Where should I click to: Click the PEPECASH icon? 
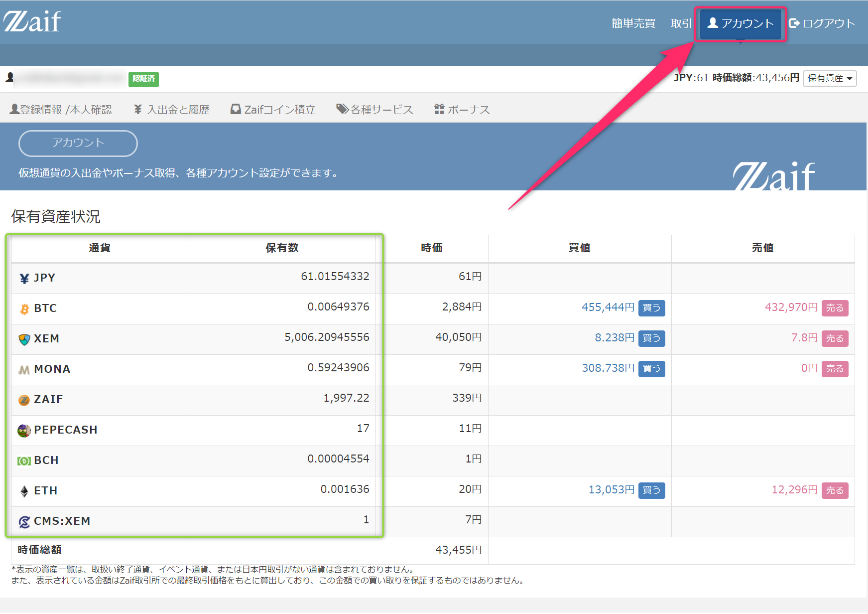tap(24, 430)
